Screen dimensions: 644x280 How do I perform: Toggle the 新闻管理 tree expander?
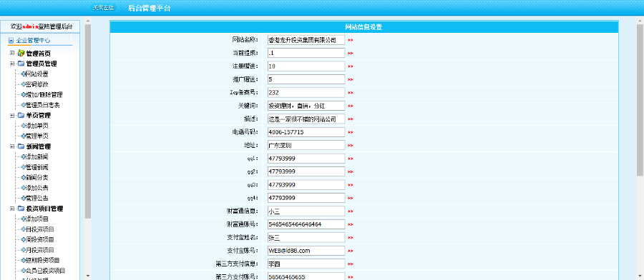coord(12,146)
